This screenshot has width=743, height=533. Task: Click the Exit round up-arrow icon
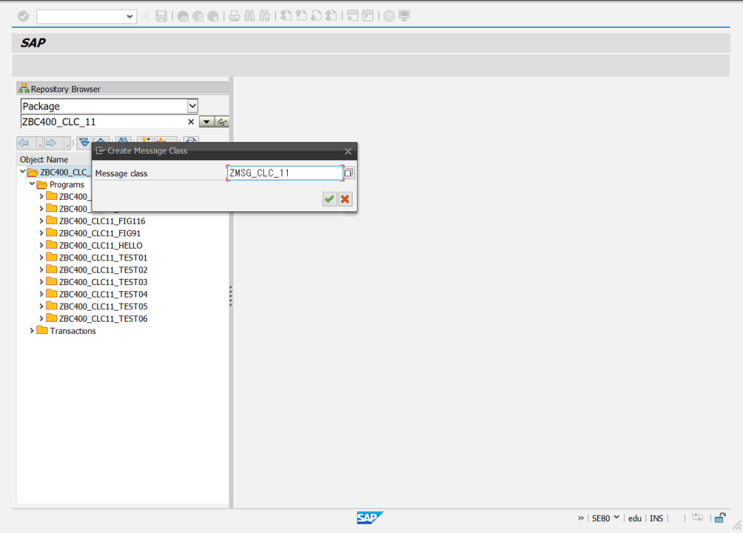pos(198,16)
